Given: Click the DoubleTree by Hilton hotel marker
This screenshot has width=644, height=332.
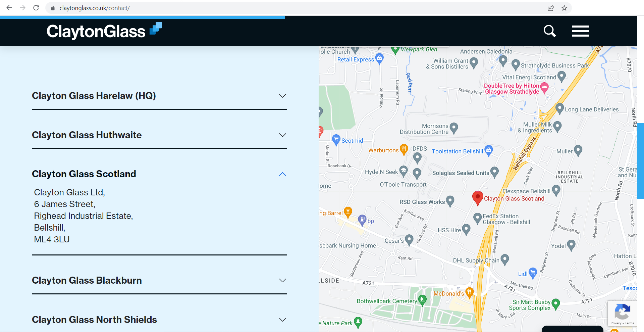Looking at the screenshot, I should [x=544, y=88].
